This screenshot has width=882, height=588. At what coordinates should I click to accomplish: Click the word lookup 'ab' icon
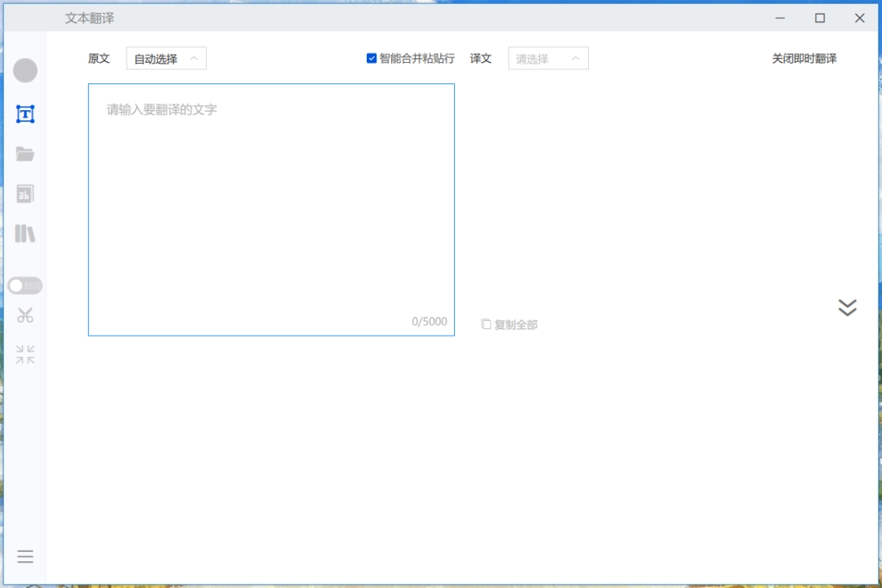25,194
